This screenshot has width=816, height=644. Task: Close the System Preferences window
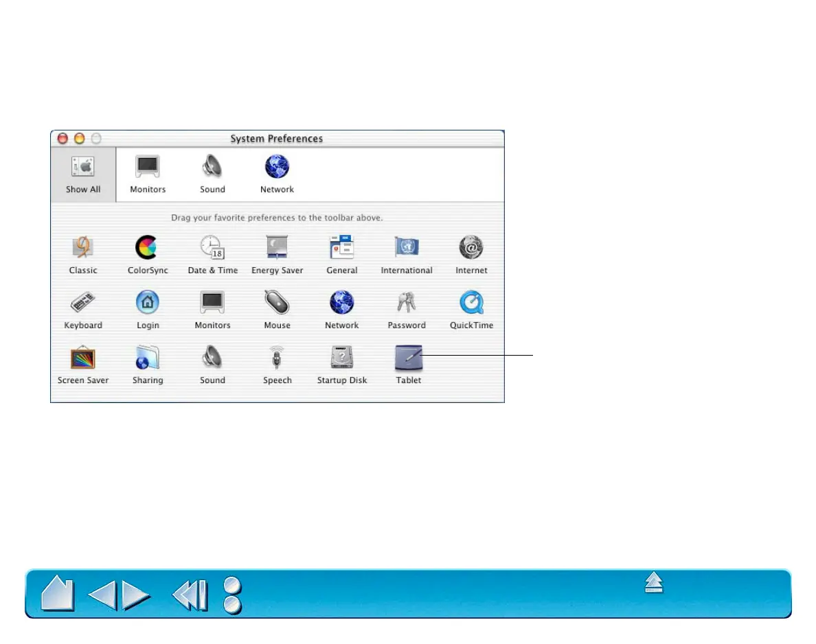(63, 139)
